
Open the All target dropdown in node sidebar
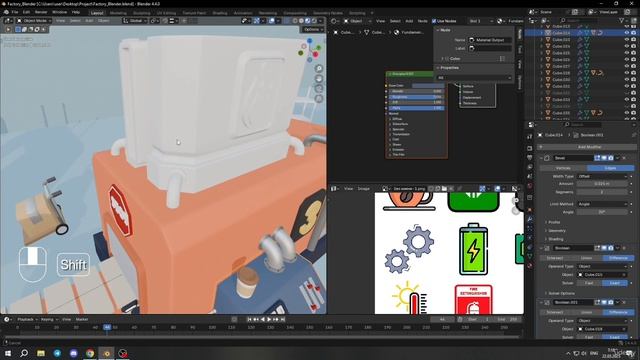pos(474,78)
